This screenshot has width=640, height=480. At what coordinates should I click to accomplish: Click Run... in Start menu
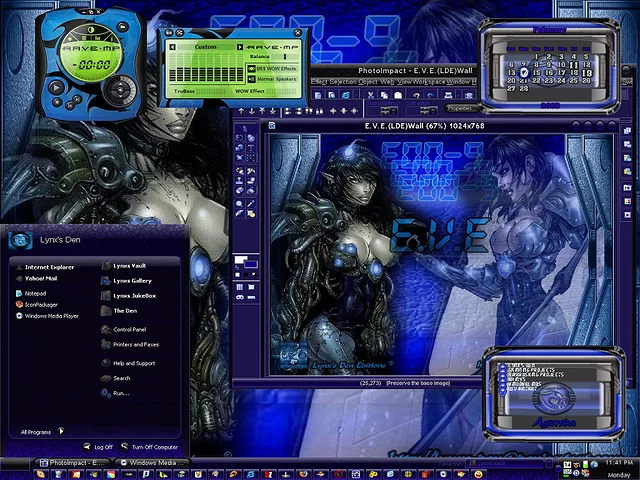(115, 393)
